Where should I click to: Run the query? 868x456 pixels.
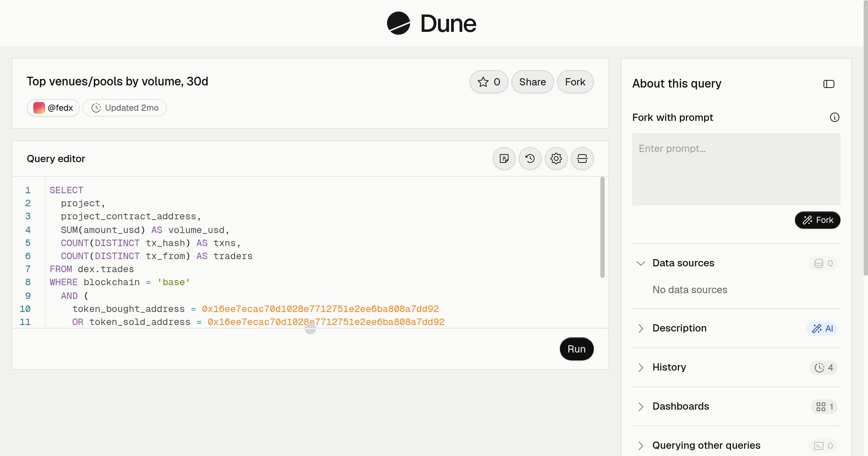(576, 349)
